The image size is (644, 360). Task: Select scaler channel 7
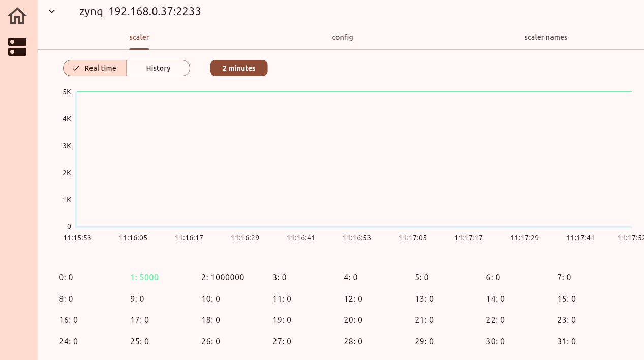coord(564,277)
